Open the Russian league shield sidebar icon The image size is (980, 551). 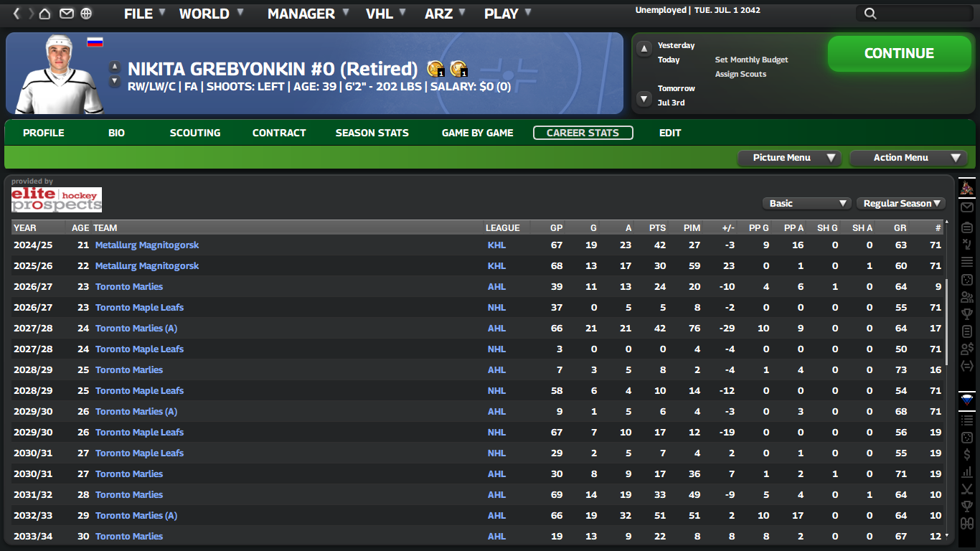[967, 400]
